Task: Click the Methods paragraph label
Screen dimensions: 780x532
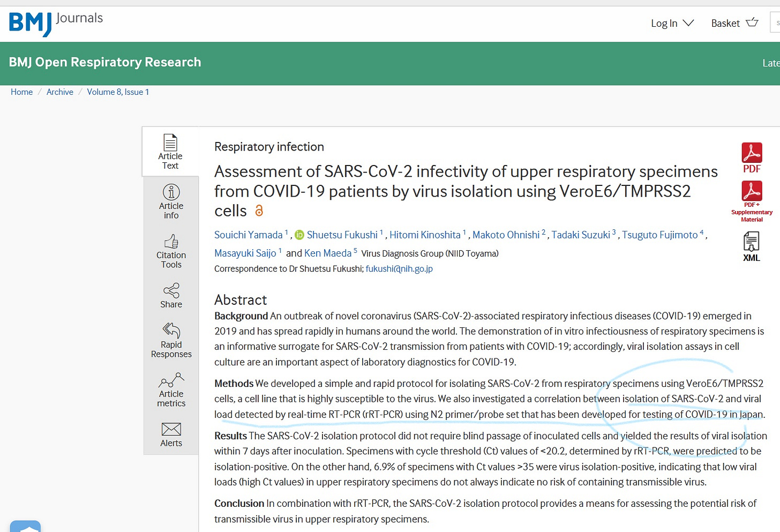Action: coord(234,384)
